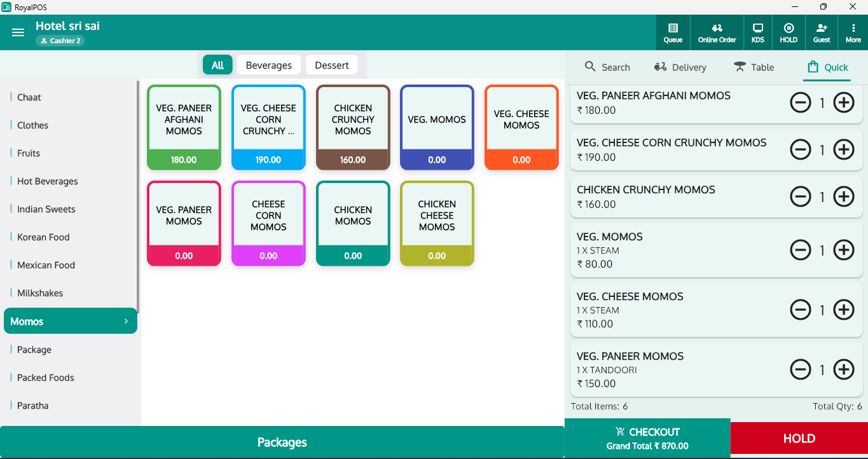Add Veg. Cheese Corn Crunchy tile
Viewport: 868px width, 459px height.
[268, 128]
